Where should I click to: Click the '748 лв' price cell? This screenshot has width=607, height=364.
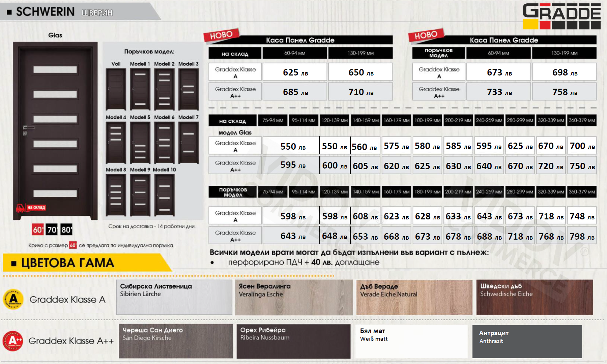582,216
